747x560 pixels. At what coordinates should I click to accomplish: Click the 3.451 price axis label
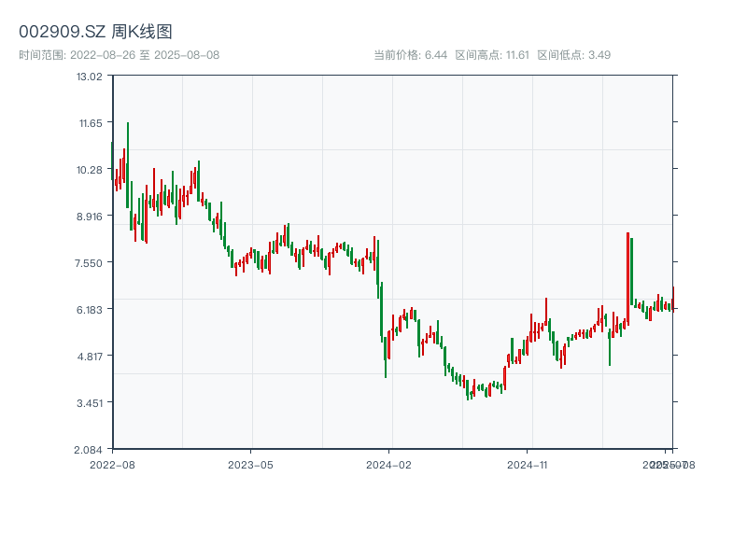coord(90,403)
